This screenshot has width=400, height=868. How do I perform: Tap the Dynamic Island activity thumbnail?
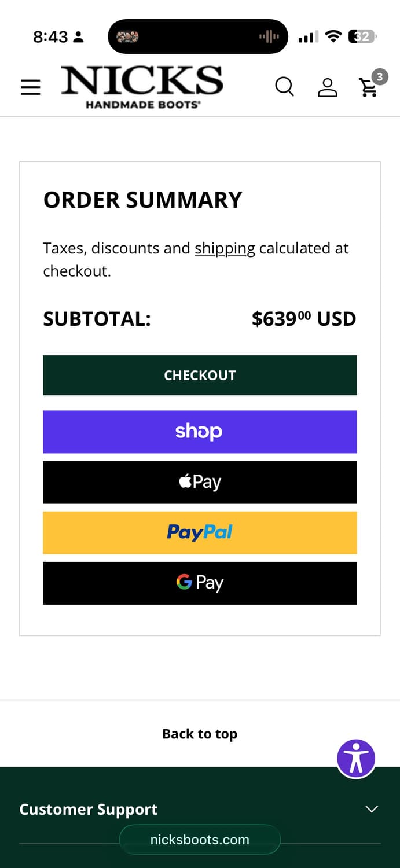127,37
